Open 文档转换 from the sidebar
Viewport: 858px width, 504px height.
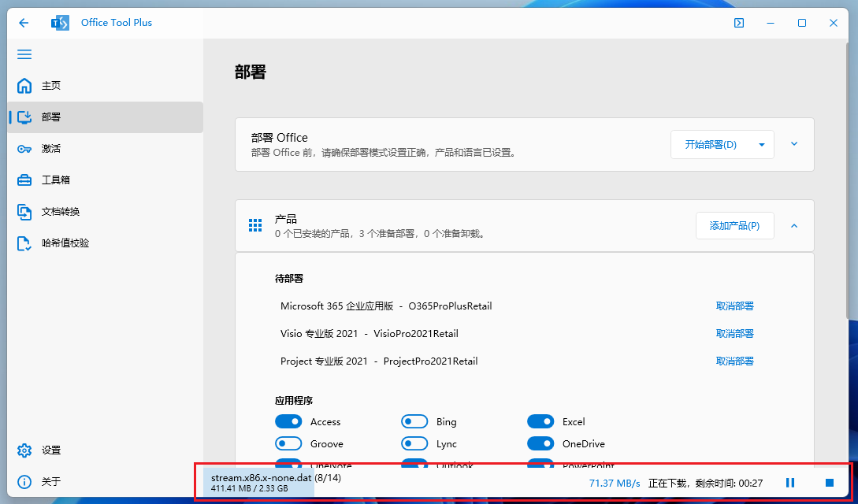tap(105, 212)
